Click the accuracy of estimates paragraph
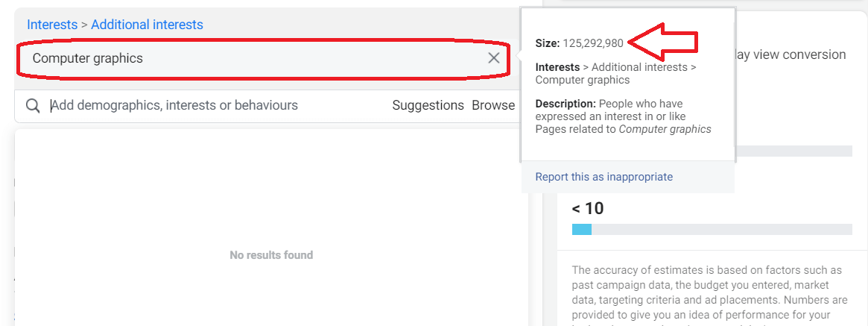The image size is (868, 326). click(709, 295)
